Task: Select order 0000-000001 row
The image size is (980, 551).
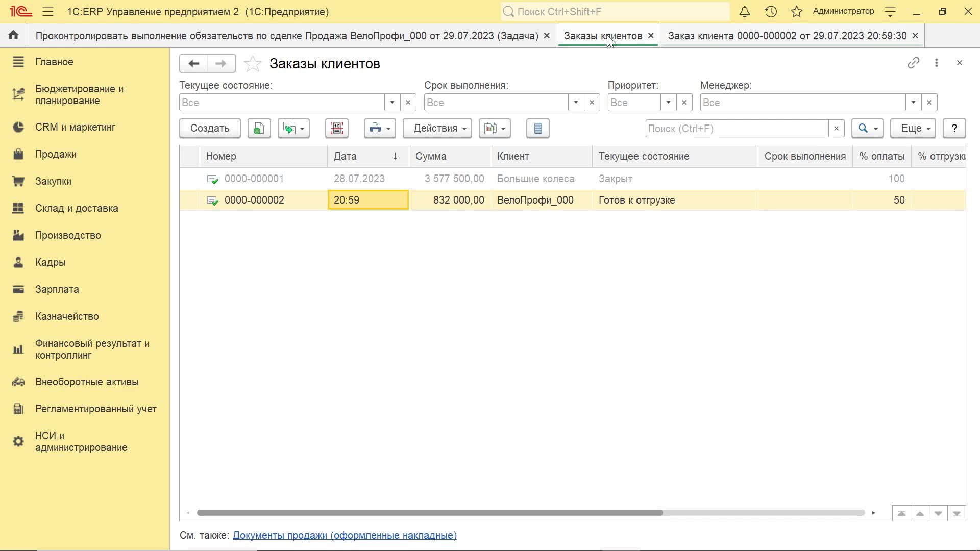Action: (x=572, y=179)
